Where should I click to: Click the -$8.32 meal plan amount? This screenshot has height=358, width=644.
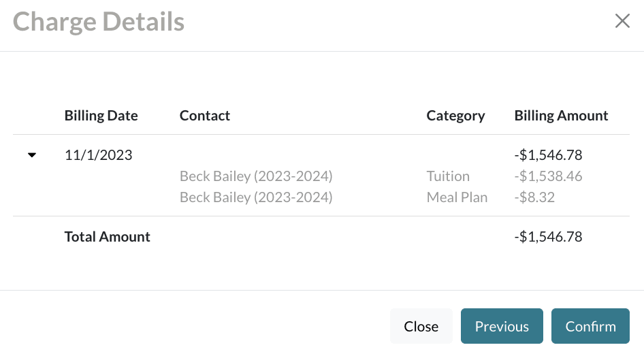(x=534, y=197)
